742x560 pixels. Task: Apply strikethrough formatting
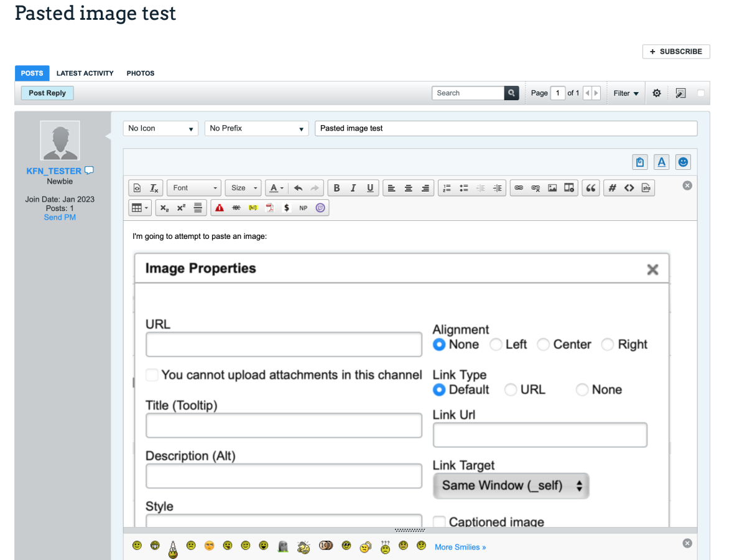pyautogui.click(x=236, y=208)
